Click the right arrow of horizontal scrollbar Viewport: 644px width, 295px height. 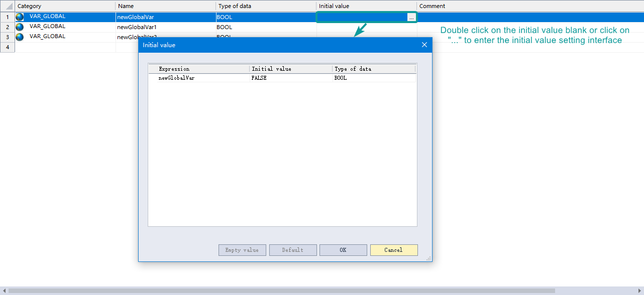coord(640,291)
